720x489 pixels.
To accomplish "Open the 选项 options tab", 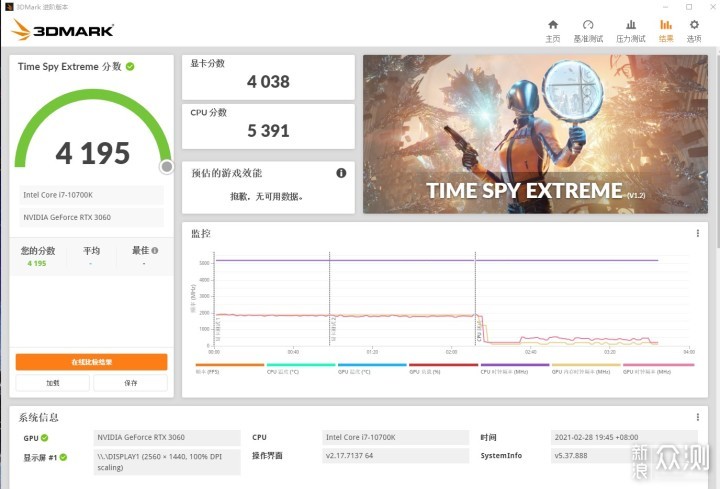I will pos(694,31).
